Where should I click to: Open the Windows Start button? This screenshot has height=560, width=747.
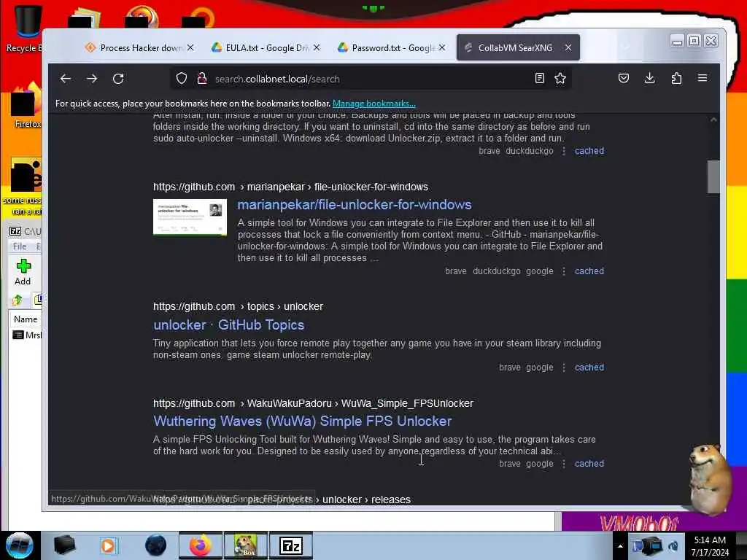(19, 545)
